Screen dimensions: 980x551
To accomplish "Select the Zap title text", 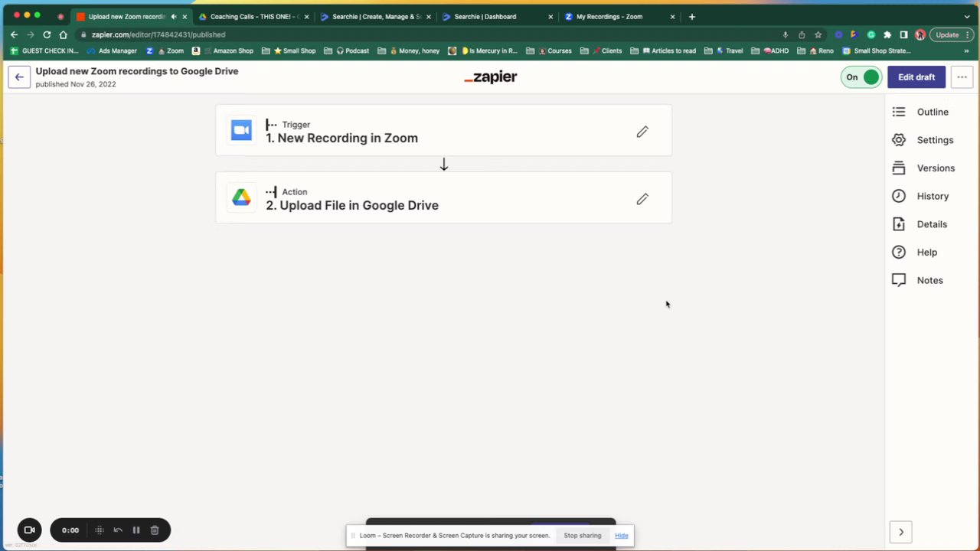I will click(137, 71).
